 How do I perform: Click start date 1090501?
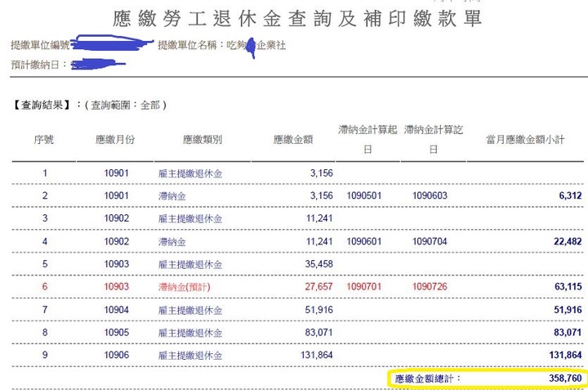click(363, 195)
